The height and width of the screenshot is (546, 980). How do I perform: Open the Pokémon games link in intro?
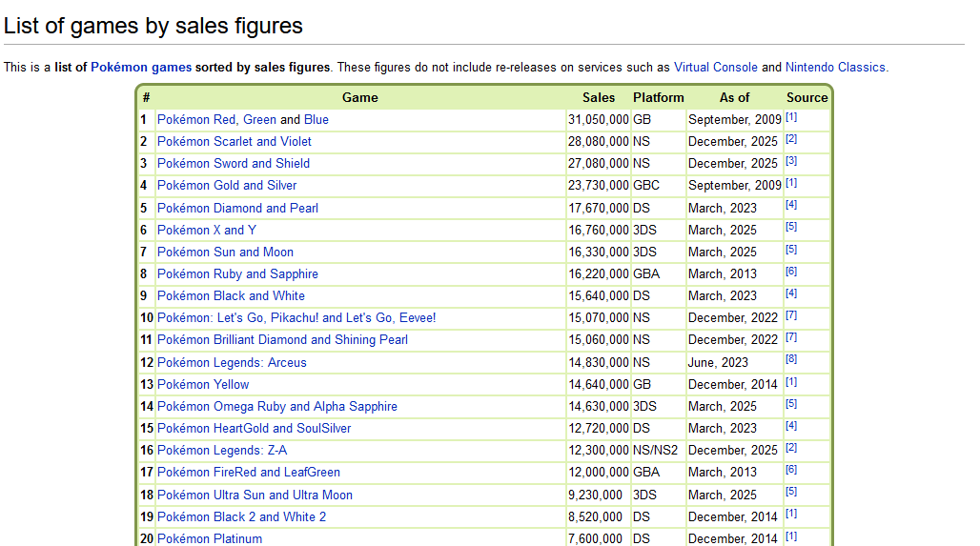[141, 68]
